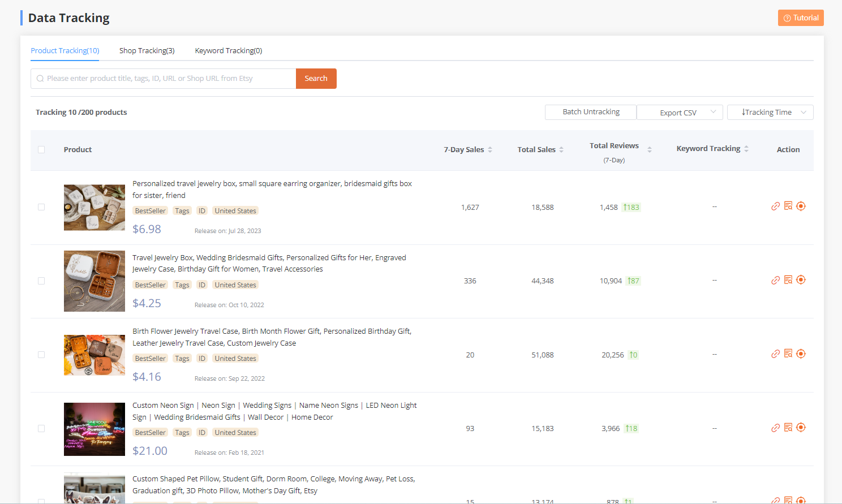Screen dimensions: 842x504
Task: Click the Total Sales sort arrows
Action: 560,149
